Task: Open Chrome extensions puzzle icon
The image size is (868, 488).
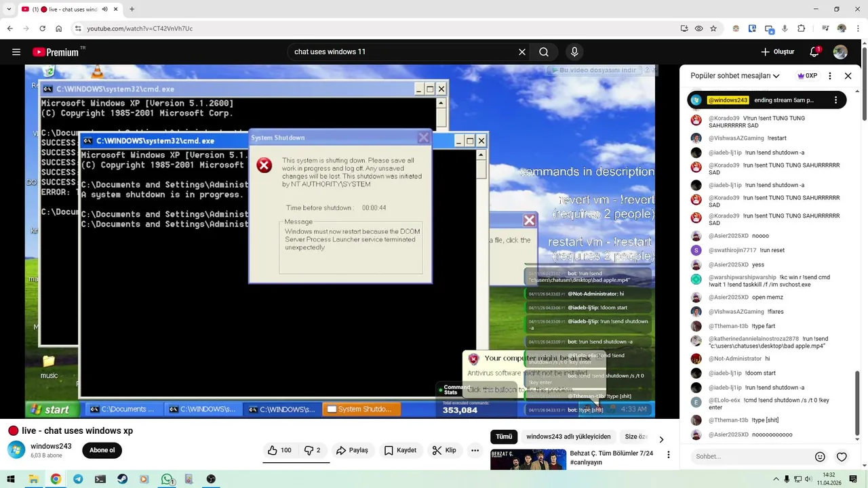Action: [802, 28]
